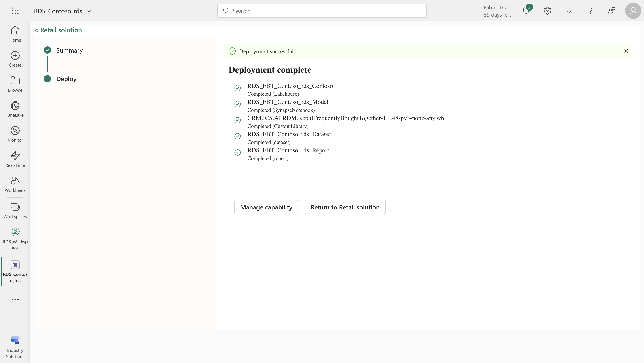This screenshot has width=644, height=363.
Task: Select the Summary step
Action: (69, 50)
